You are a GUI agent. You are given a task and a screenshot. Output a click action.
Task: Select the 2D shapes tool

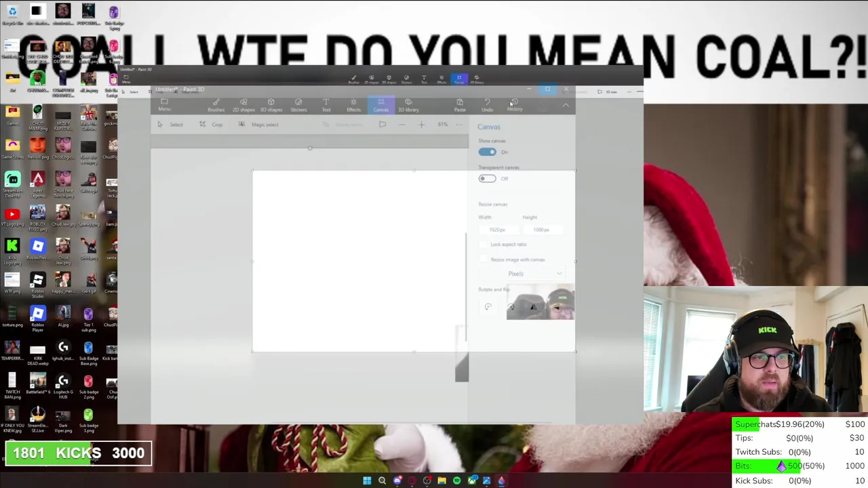coord(243,105)
